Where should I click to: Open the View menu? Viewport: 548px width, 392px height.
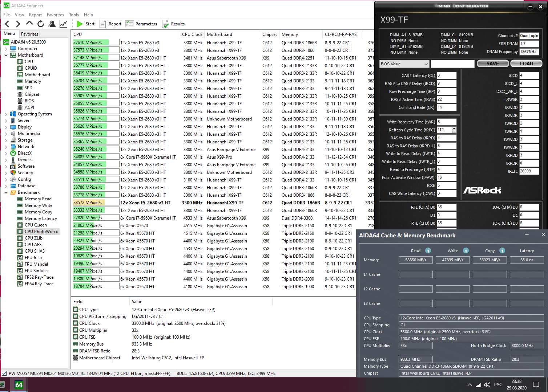[19, 15]
